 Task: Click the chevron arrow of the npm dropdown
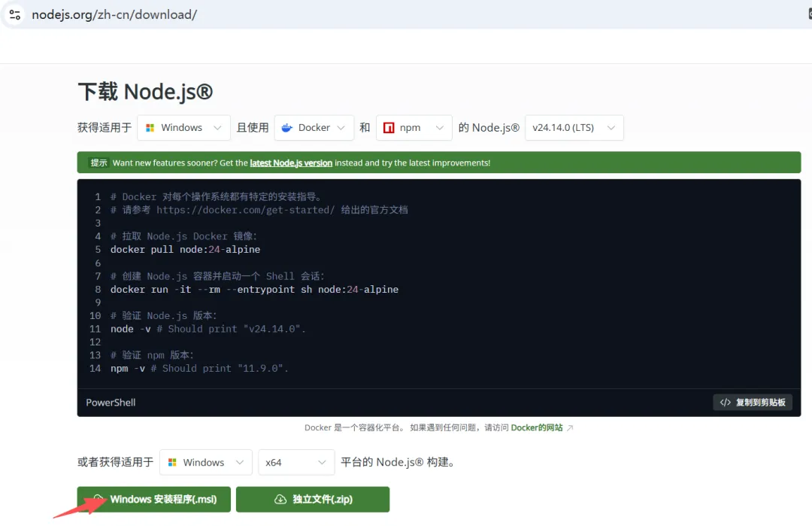[440, 127]
